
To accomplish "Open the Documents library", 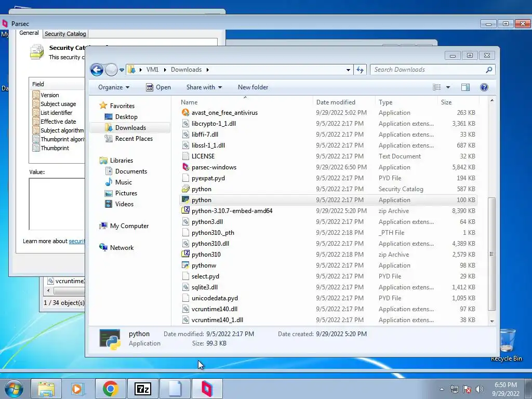I will pyautogui.click(x=131, y=171).
